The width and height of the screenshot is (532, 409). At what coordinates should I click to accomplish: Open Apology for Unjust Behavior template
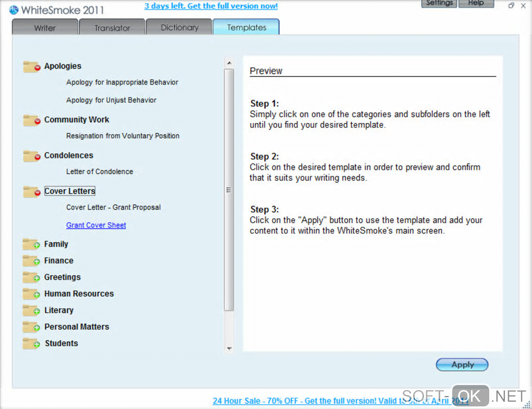click(x=111, y=101)
